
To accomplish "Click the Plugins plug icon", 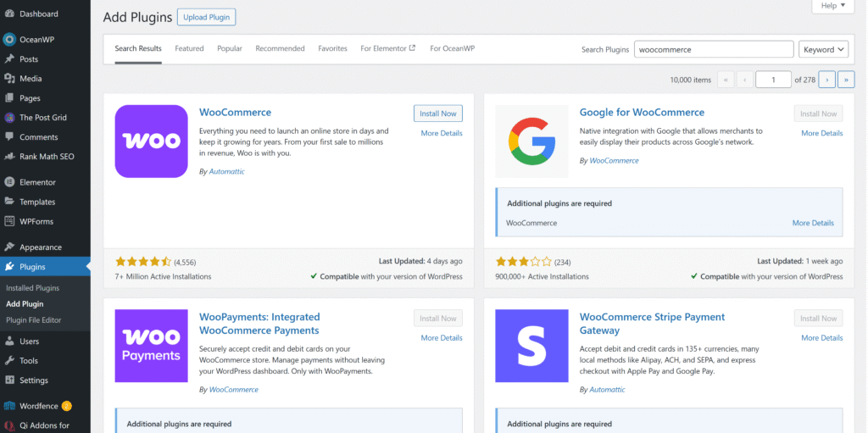I will point(9,267).
